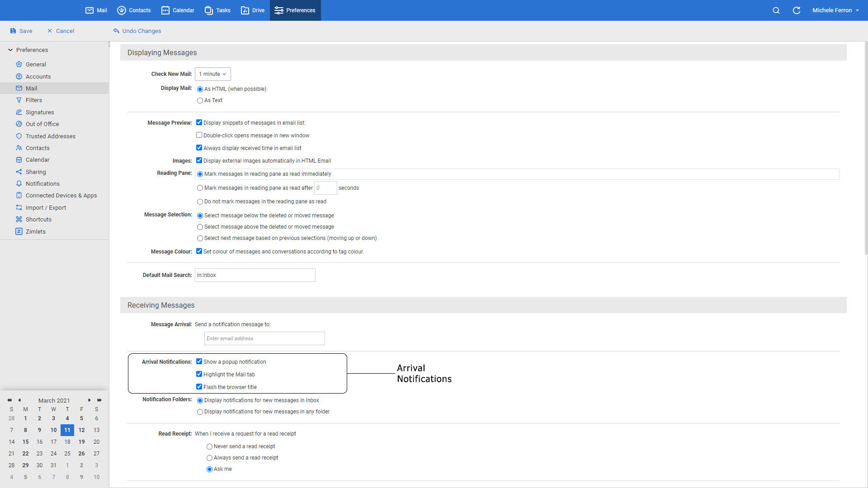Viewport: 868px width, 488px height.
Task: Click the Undo Changes button
Action: click(137, 31)
